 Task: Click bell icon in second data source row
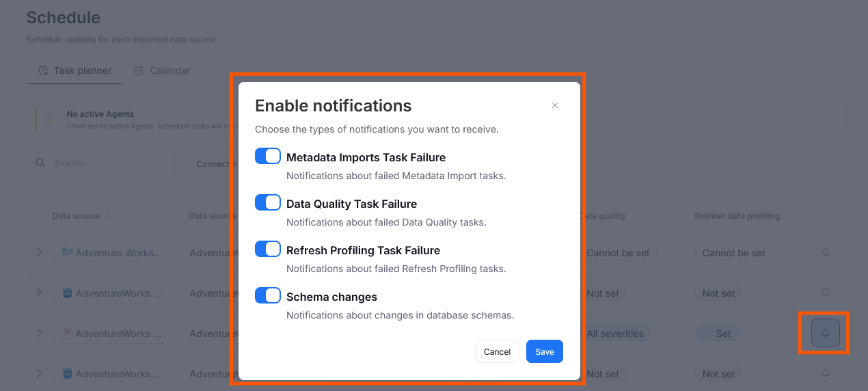tap(825, 293)
